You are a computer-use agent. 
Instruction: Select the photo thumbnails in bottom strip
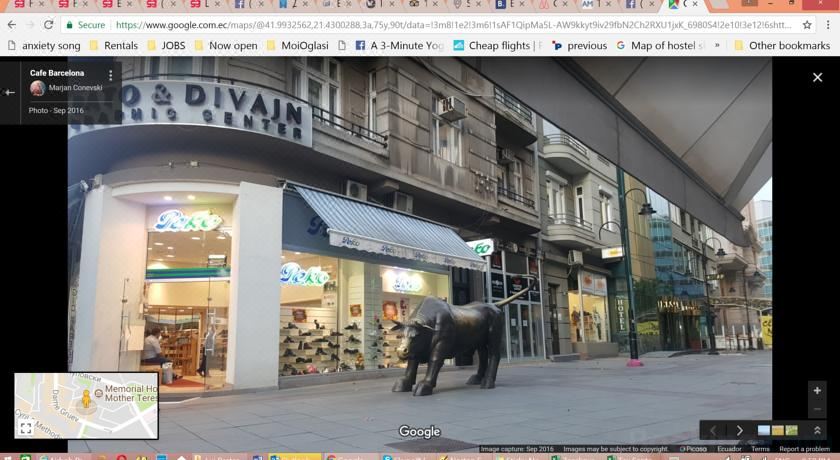778,431
